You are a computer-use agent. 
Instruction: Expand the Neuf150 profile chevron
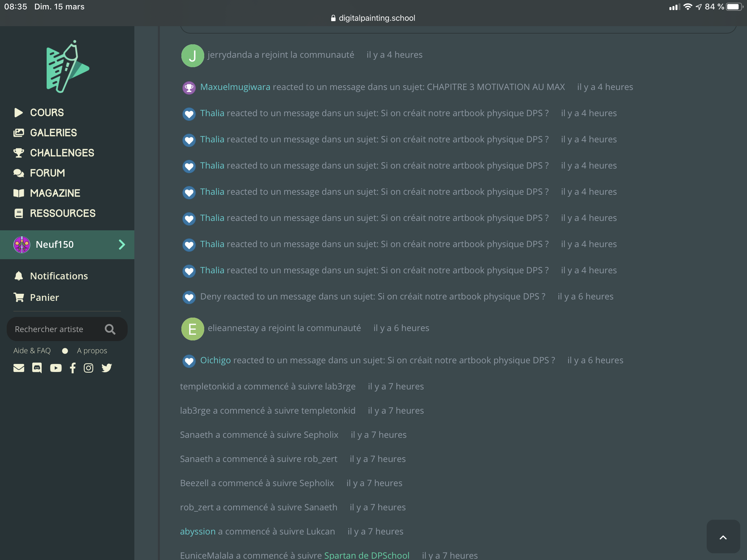(122, 244)
